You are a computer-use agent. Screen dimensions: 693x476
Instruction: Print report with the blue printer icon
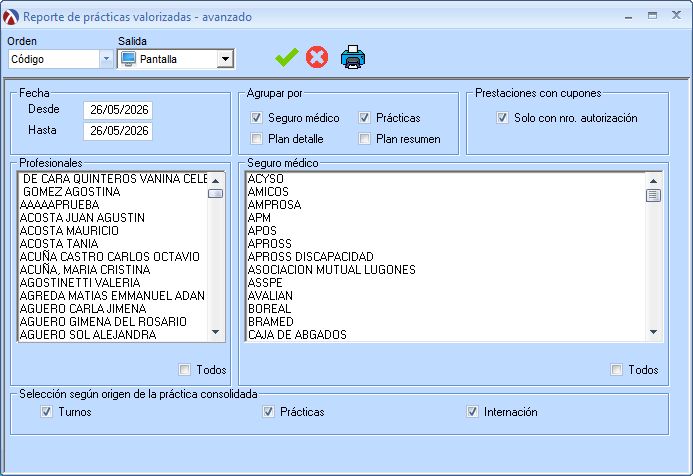pos(353,57)
